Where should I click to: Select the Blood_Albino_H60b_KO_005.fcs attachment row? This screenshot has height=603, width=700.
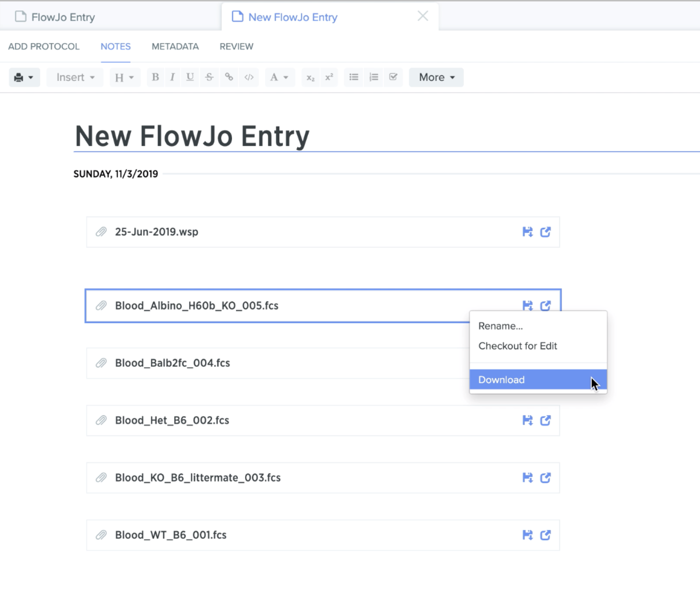pos(323,306)
